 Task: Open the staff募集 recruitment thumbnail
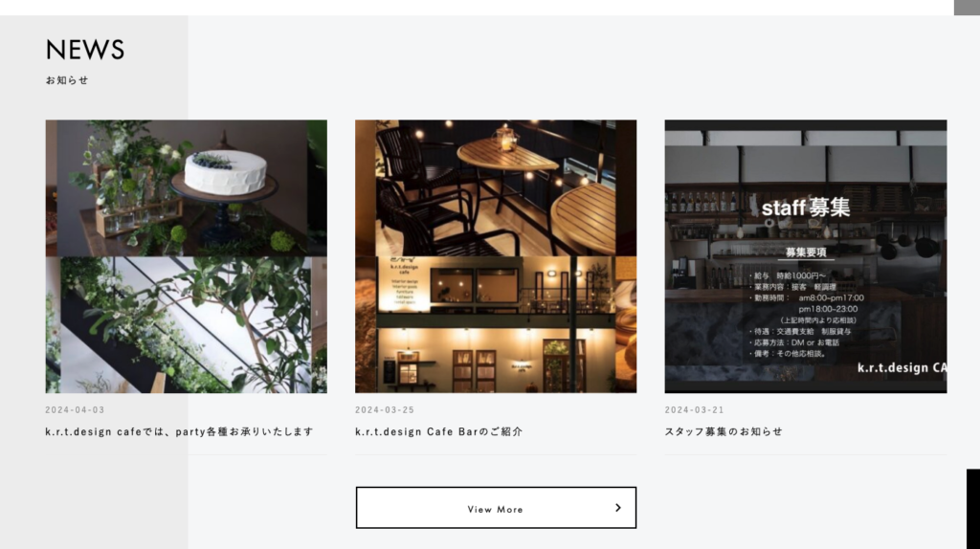coord(806,256)
